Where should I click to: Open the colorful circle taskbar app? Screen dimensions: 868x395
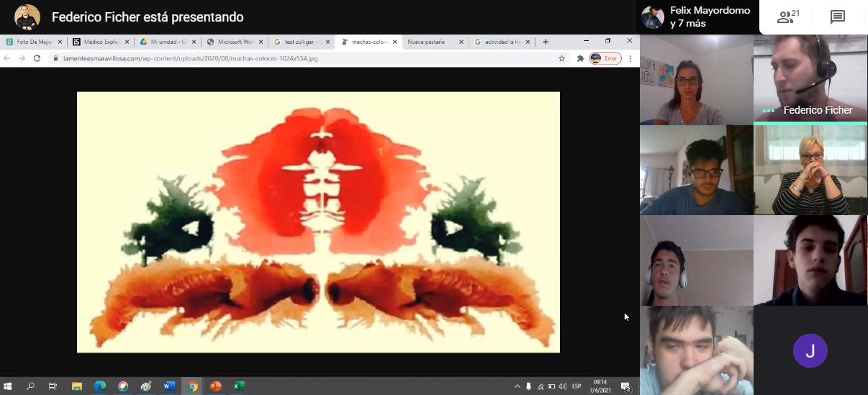point(123,386)
